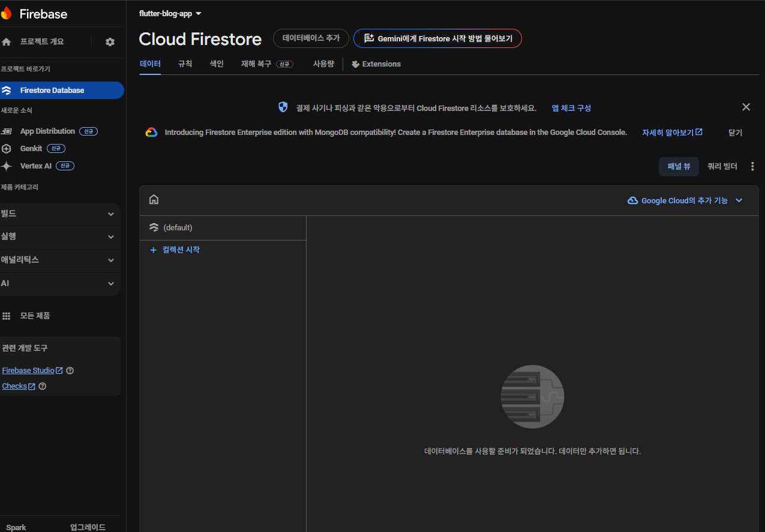Viewport: 765px width, 532px height.
Task: Click help icon next to Firebase Studio
Action: pyautogui.click(x=70, y=371)
